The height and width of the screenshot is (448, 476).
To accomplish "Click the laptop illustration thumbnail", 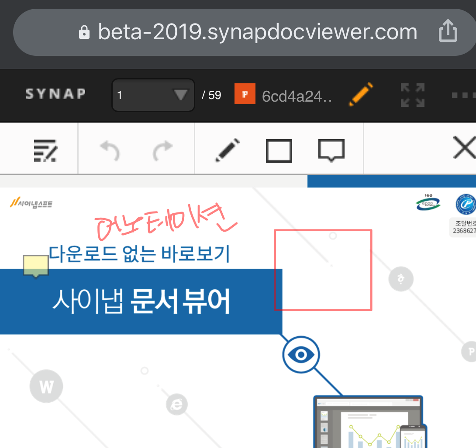I will click(370, 422).
